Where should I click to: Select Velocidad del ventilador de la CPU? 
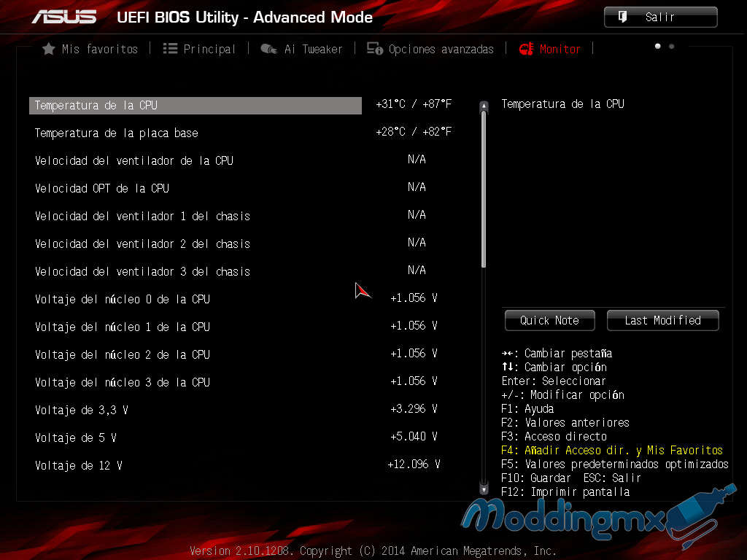[134, 161]
